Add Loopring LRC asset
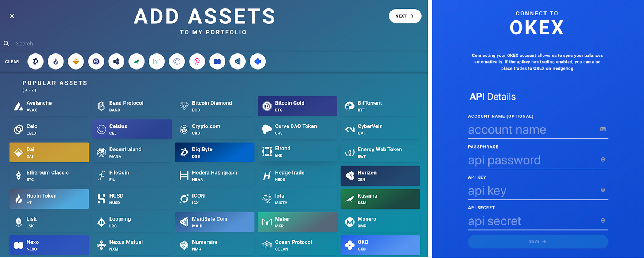 (132, 222)
